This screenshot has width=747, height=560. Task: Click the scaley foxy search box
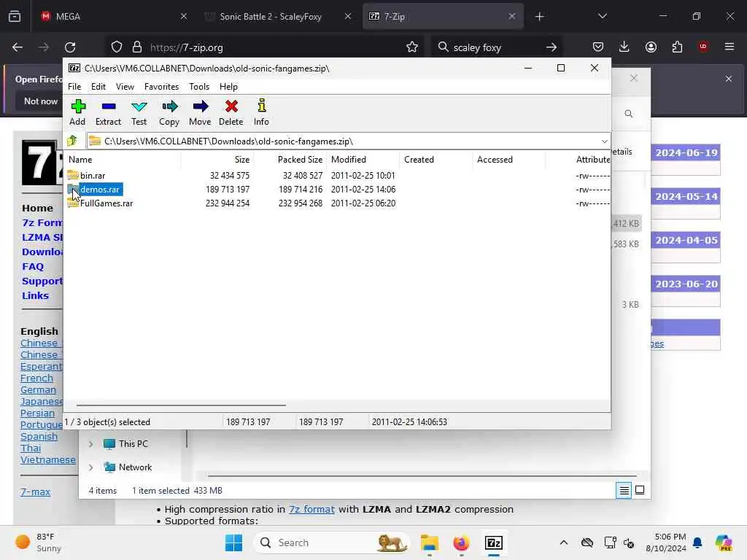point(495,47)
